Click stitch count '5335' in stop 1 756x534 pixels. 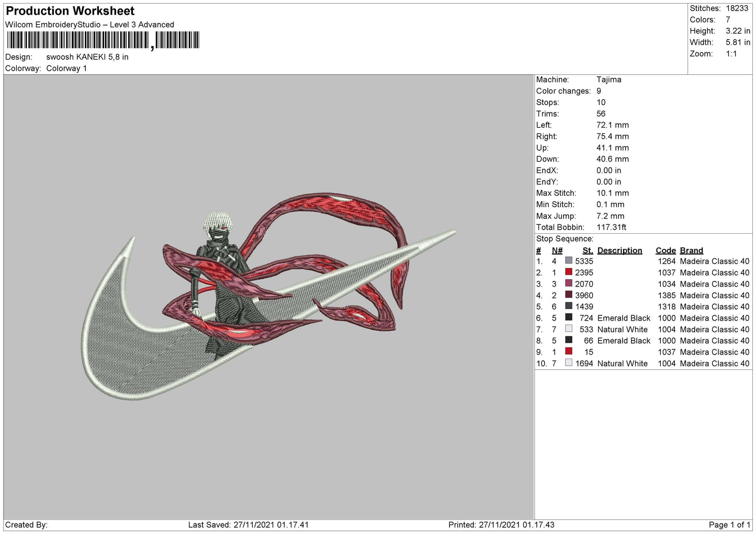click(x=584, y=262)
